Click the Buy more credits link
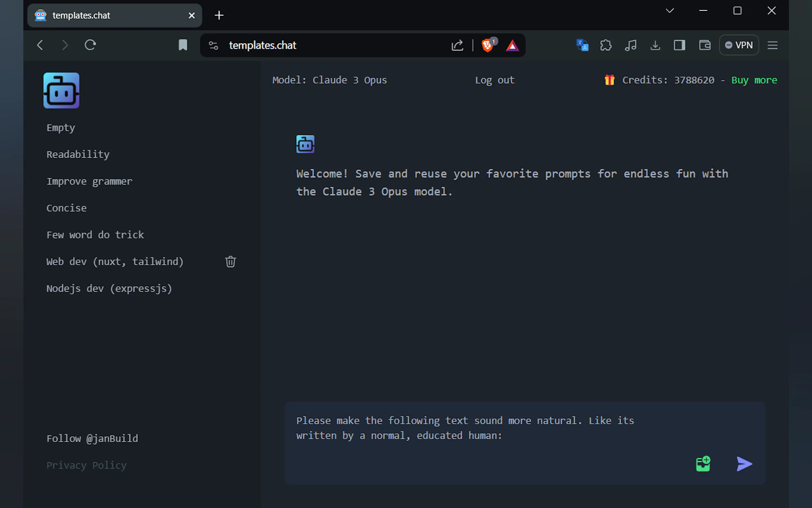Screen dimensions: 812x508 [x=754, y=80]
